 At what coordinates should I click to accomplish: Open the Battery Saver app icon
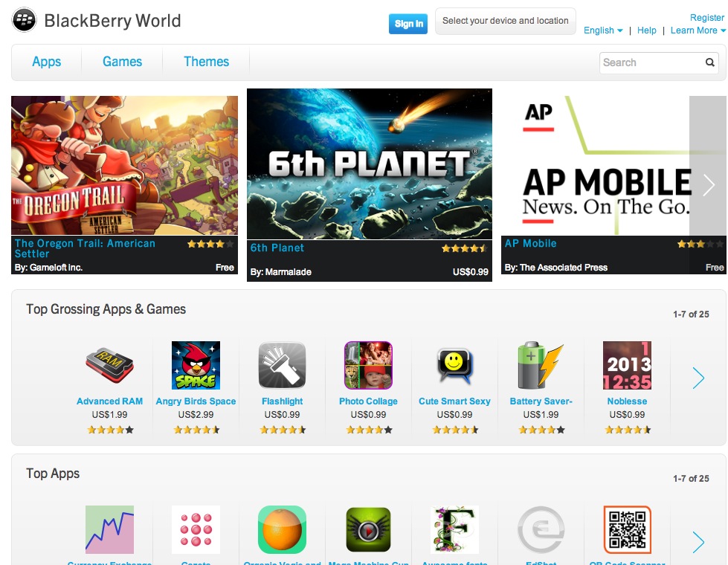point(541,365)
